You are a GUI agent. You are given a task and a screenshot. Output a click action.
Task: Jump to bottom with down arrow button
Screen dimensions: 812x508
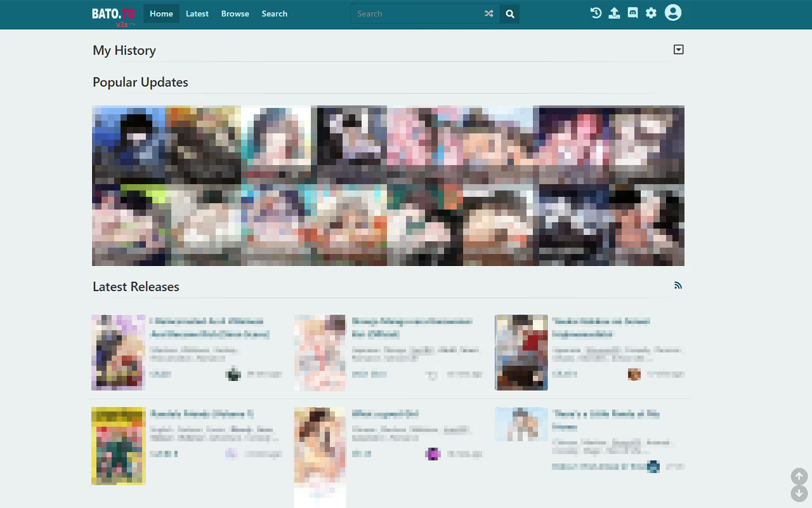point(799,493)
